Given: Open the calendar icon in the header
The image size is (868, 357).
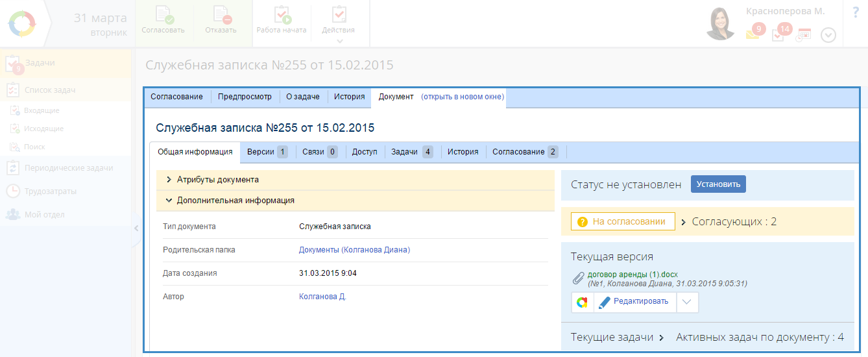Looking at the screenshot, I should pyautogui.click(x=804, y=34).
